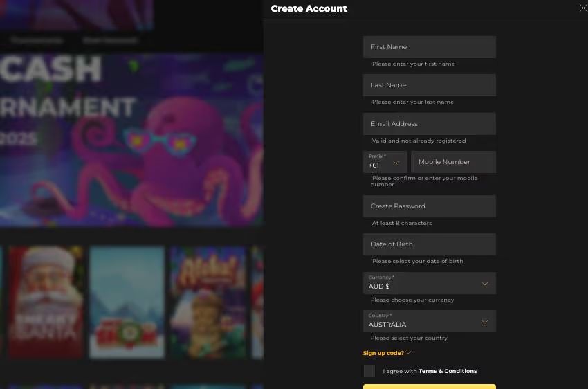Viewport: 588px width, 389px height.
Task: Click the 'Valid and not already registered' hint
Action: (419, 141)
